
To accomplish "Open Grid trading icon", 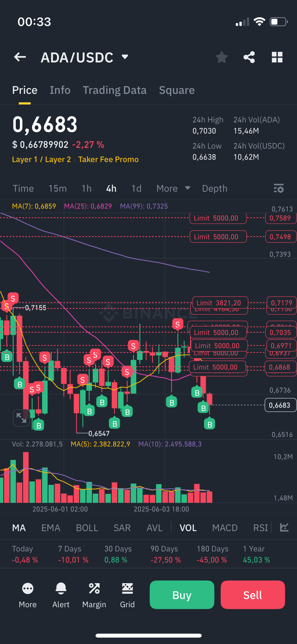I will point(127,595).
